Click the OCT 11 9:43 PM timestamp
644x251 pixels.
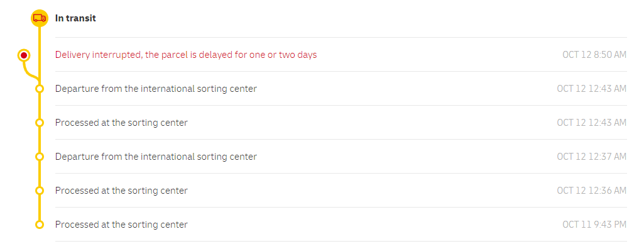coord(594,225)
